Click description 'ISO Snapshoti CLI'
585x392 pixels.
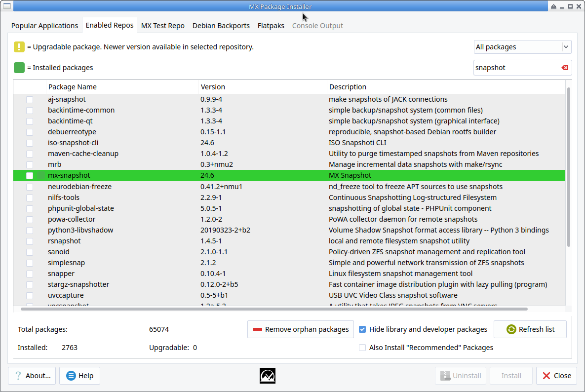(357, 143)
